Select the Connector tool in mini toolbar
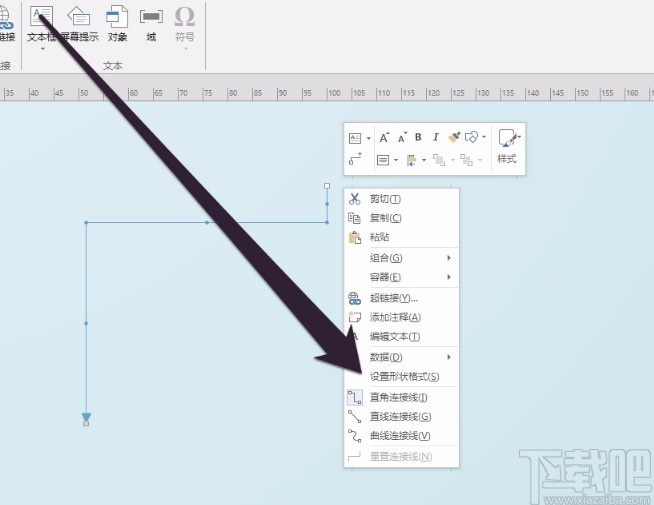This screenshot has height=505, width=654. coord(355,159)
